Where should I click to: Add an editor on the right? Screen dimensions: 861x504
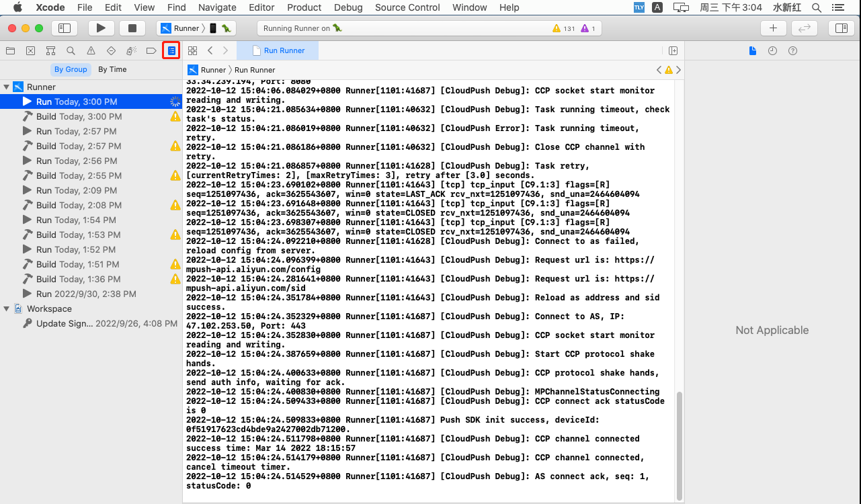pyautogui.click(x=673, y=50)
